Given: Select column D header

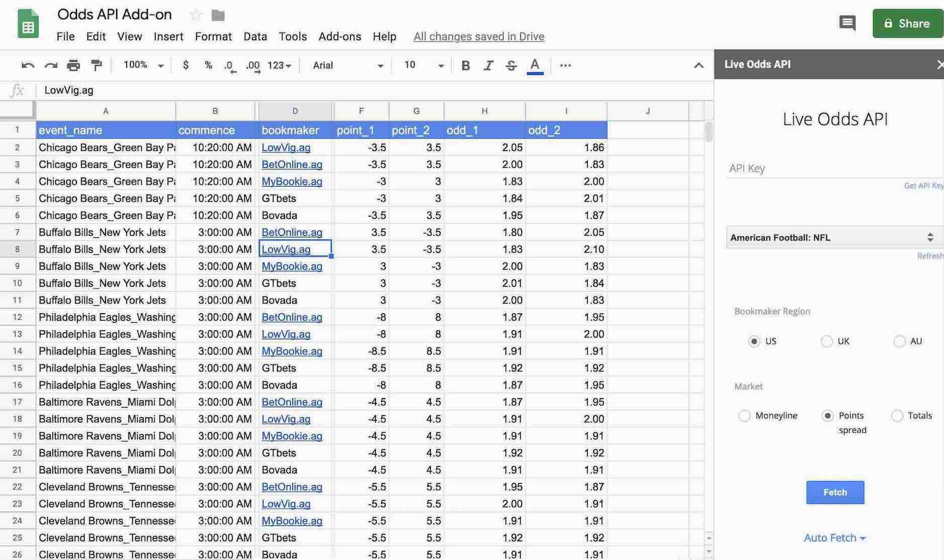Looking at the screenshot, I should [295, 111].
